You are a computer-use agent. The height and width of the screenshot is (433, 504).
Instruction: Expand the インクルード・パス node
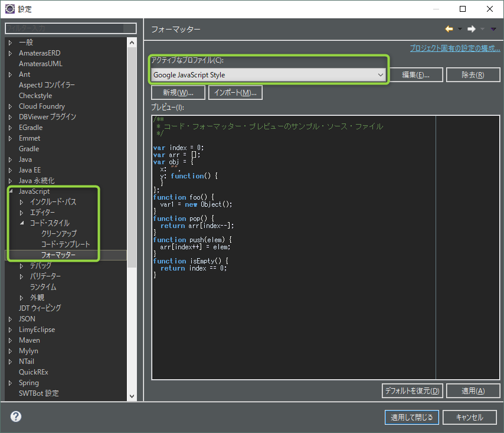21,202
